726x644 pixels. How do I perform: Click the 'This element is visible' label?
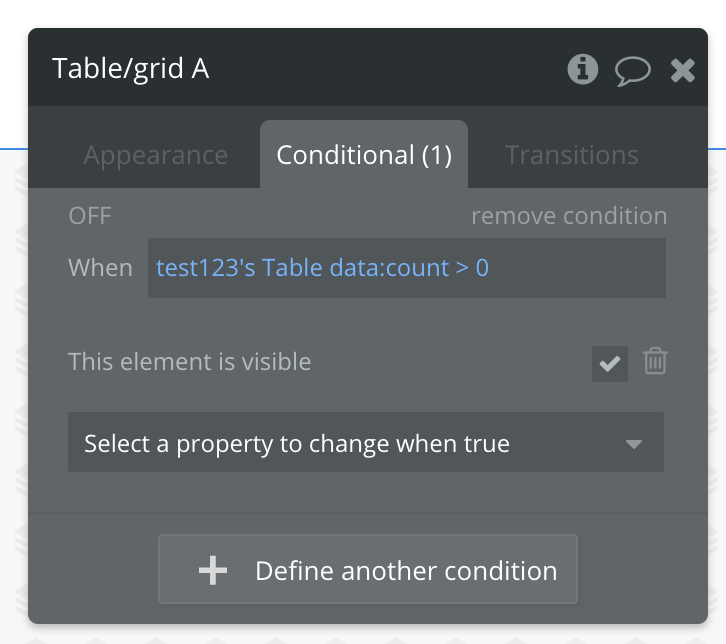pyautogui.click(x=189, y=362)
